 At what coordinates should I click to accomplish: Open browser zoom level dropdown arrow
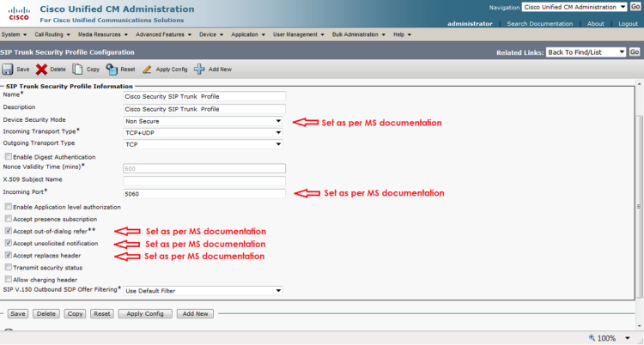[628, 338]
